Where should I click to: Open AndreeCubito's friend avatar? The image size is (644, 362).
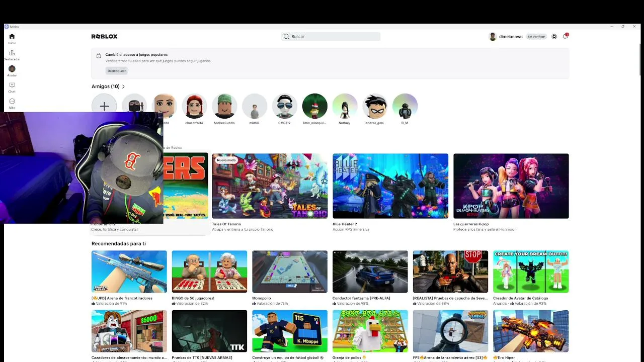click(x=224, y=106)
